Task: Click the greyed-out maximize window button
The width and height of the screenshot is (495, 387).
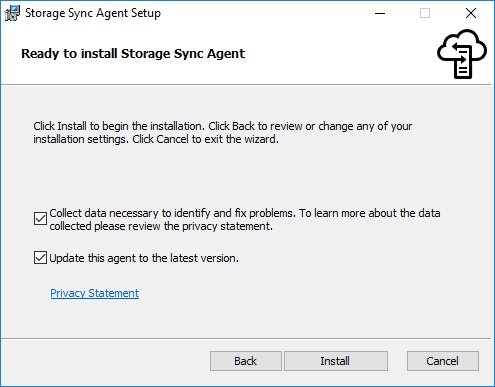Action: [x=425, y=13]
